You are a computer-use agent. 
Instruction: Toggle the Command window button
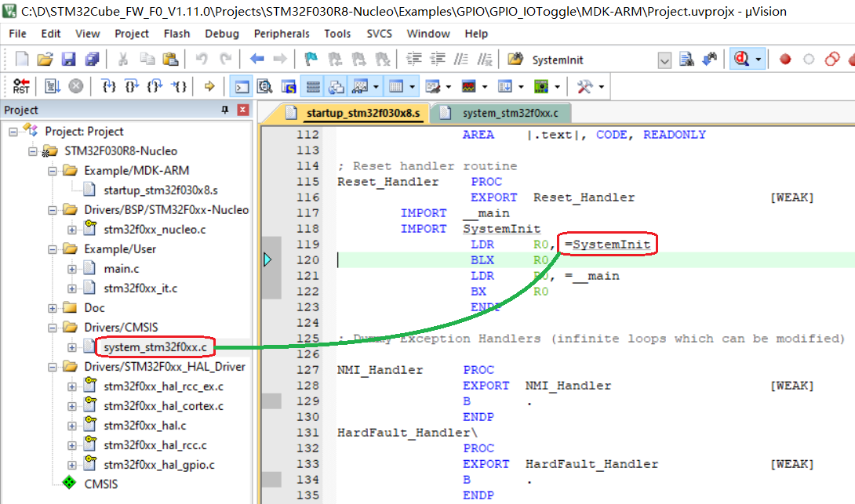242,86
